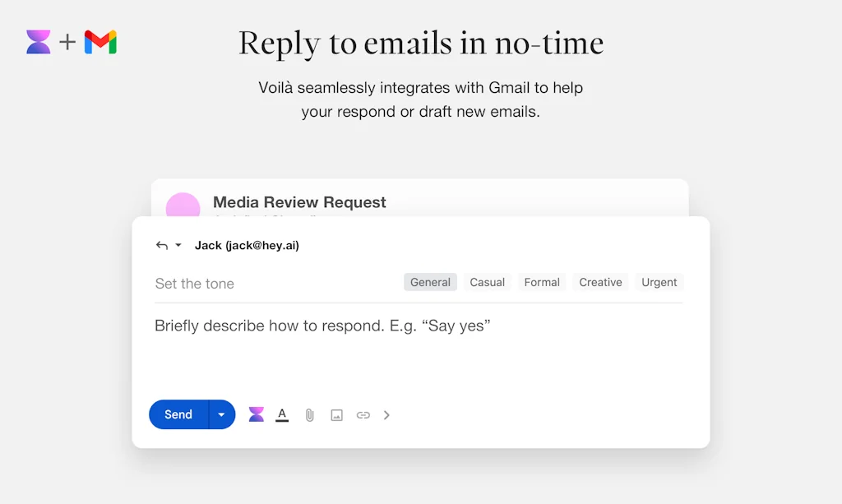Click the reply arrow icon
Screen dimensions: 842x504
click(164, 245)
